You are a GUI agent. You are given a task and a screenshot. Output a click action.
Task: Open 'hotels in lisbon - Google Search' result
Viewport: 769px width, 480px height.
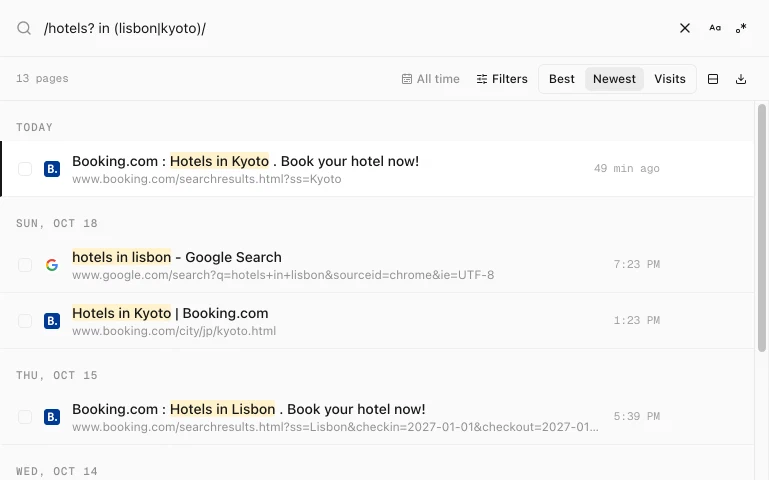[x=177, y=257]
